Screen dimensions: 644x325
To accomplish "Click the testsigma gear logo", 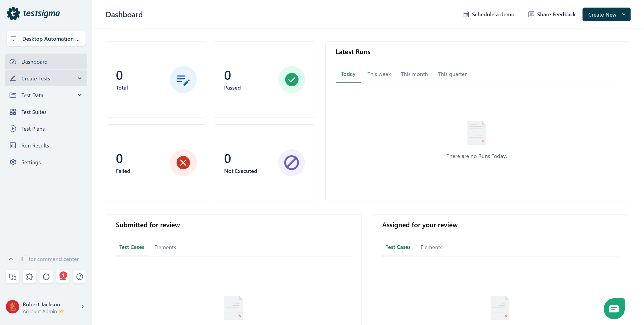I will 13,14.
